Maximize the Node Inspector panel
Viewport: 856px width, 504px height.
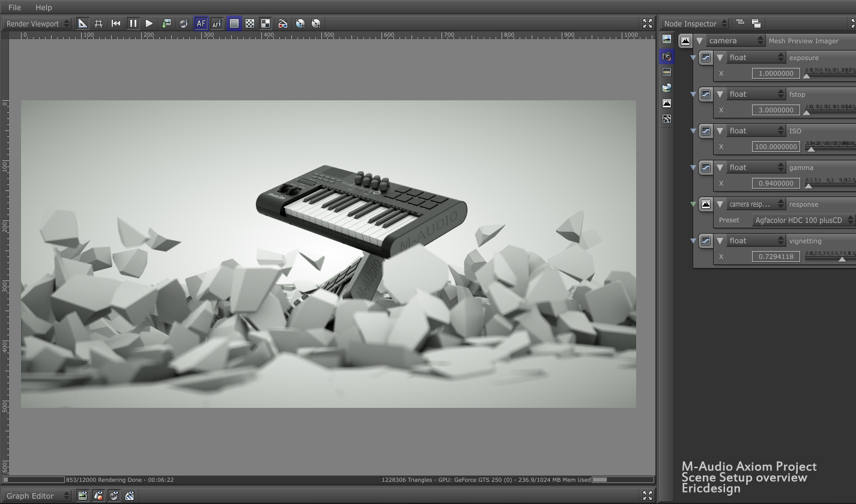853,23
